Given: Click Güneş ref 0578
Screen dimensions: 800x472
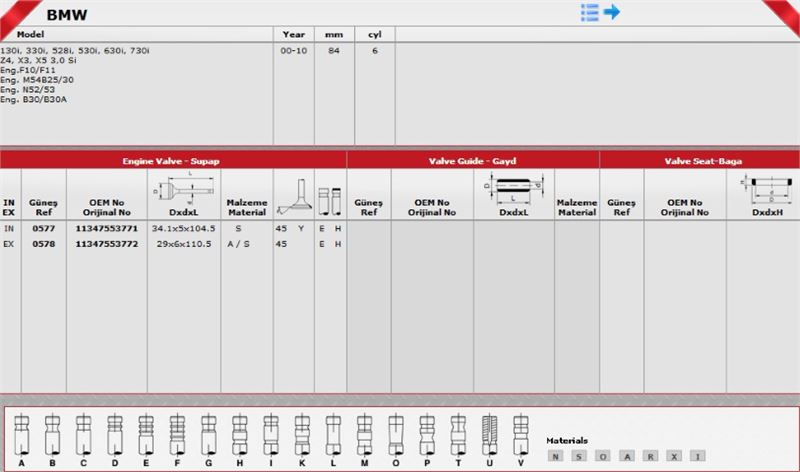Looking at the screenshot, I should [x=43, y=244].
